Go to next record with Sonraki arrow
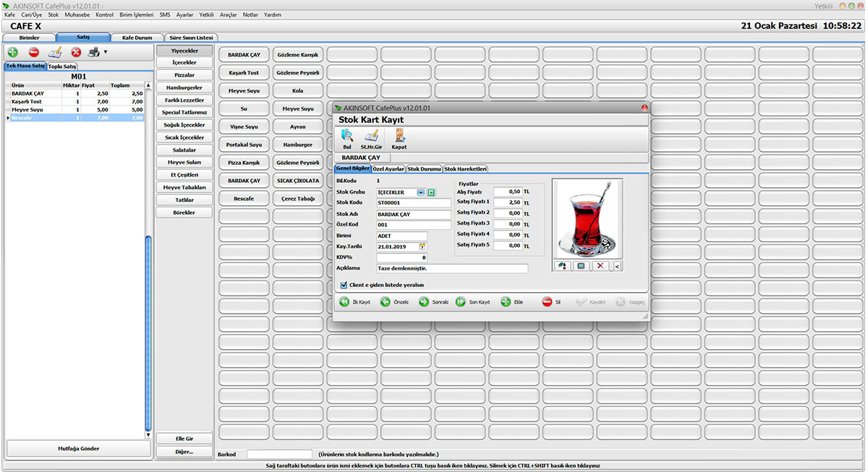Viewport: 868px width, 472px height. [424, 302]
